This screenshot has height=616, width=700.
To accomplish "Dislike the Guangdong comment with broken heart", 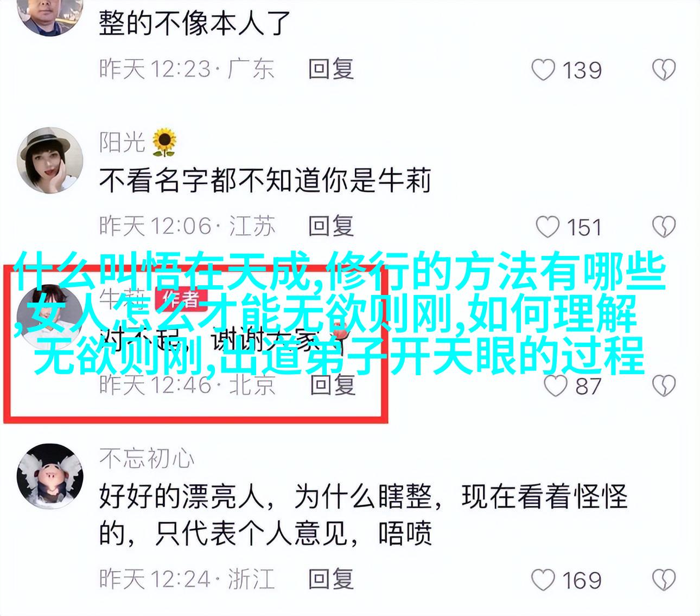I will (663, 70).
